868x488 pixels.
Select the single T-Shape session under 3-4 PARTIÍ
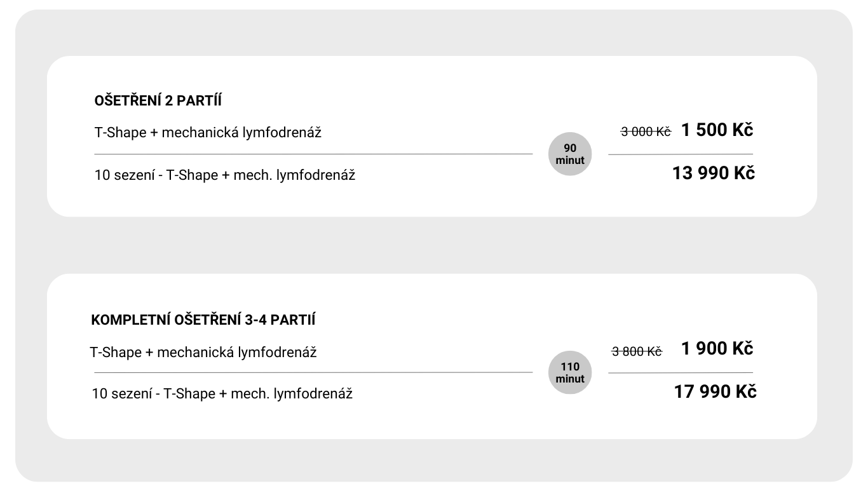(x=203, y=352)
